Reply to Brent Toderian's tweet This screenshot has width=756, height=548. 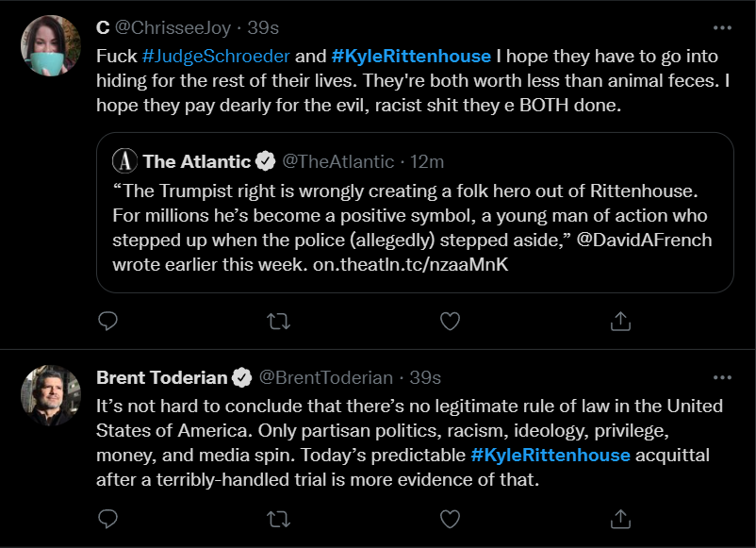[x=108, y=518]
